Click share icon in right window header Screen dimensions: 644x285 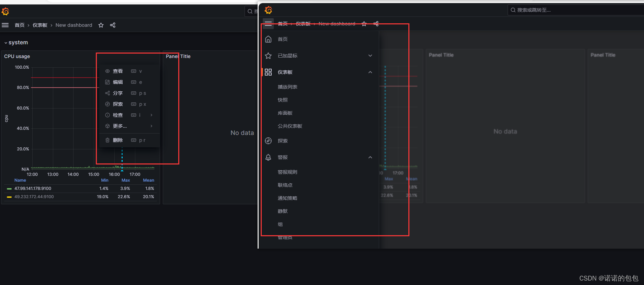376,24
